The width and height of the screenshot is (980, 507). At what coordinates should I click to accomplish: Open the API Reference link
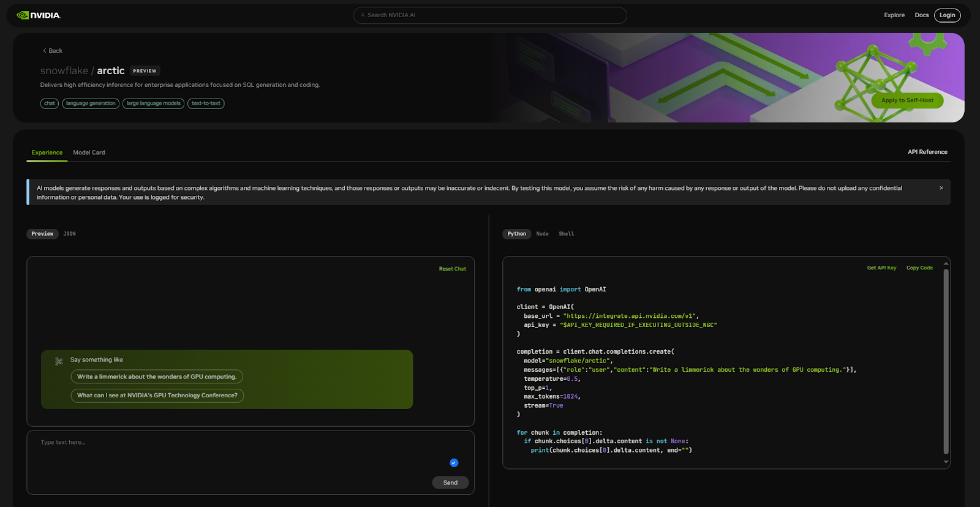click(x=927, y=152)
